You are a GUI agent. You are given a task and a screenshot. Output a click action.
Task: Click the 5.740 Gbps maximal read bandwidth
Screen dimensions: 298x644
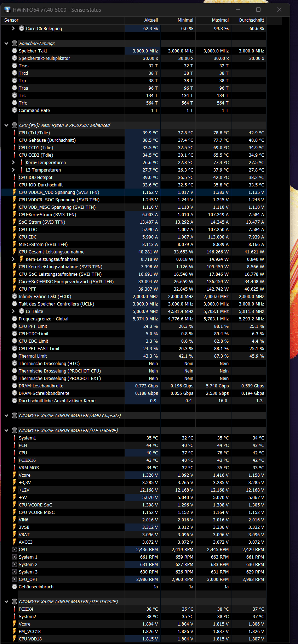217,386
